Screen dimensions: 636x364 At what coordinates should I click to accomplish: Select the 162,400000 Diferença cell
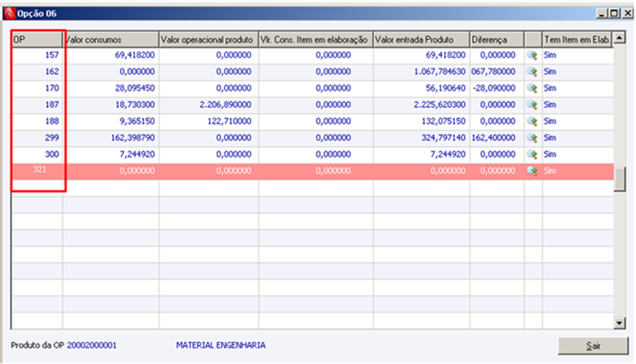click(x=497, y=138)
